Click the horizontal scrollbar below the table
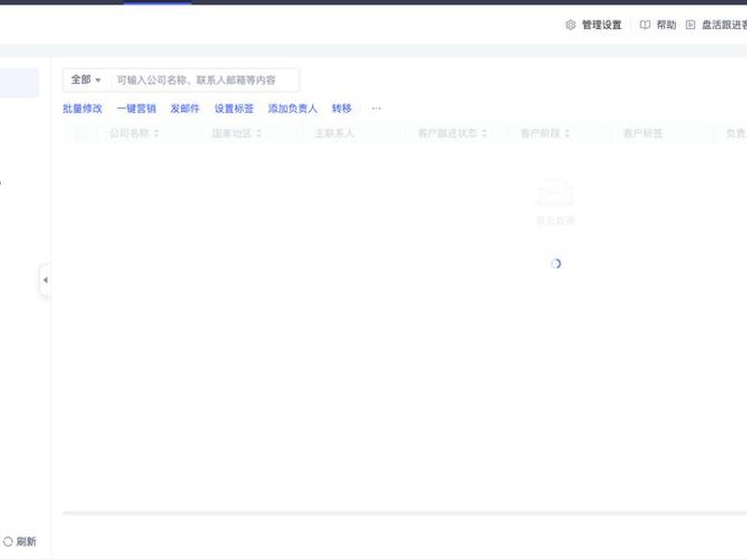Image resolution: width=747 pixels, height=560 pixels. [x=404, y=512]
